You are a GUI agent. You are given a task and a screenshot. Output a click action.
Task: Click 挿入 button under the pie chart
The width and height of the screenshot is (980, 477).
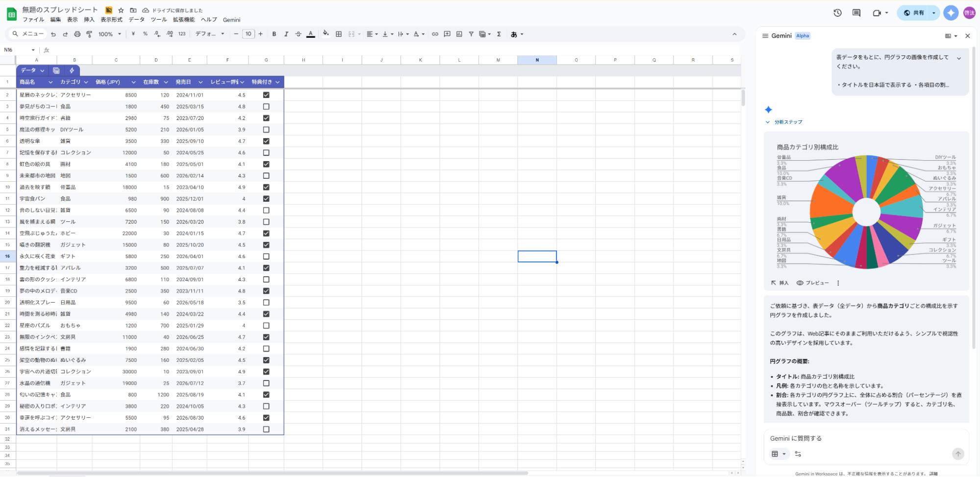pos(779,283)
